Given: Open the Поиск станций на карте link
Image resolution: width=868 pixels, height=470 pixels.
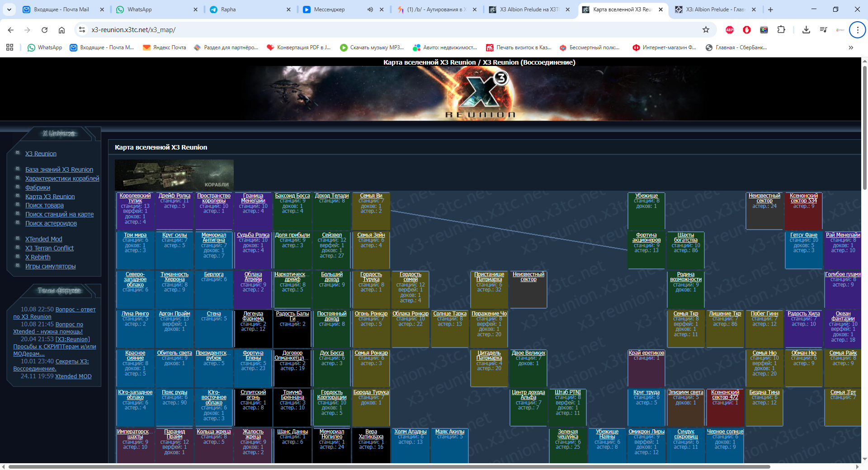Looking at the screenshot, I should 59,214.
